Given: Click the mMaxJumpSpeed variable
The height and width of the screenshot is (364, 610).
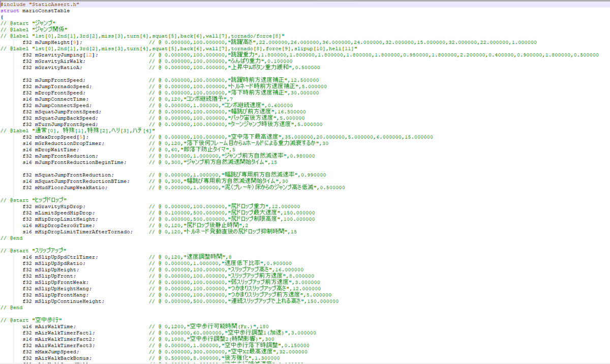Looking at the screenshot, I should pos(56,351).
